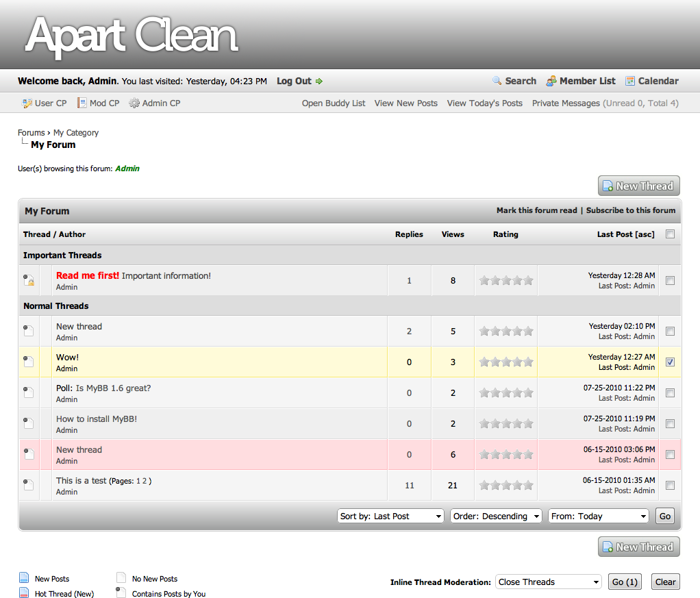This screenshot has width=700, height=598.
Task: Open the Inline Thread Moderation 'Close Threads' dropdown
Action: pyautogui.click(x=549, y=582)
